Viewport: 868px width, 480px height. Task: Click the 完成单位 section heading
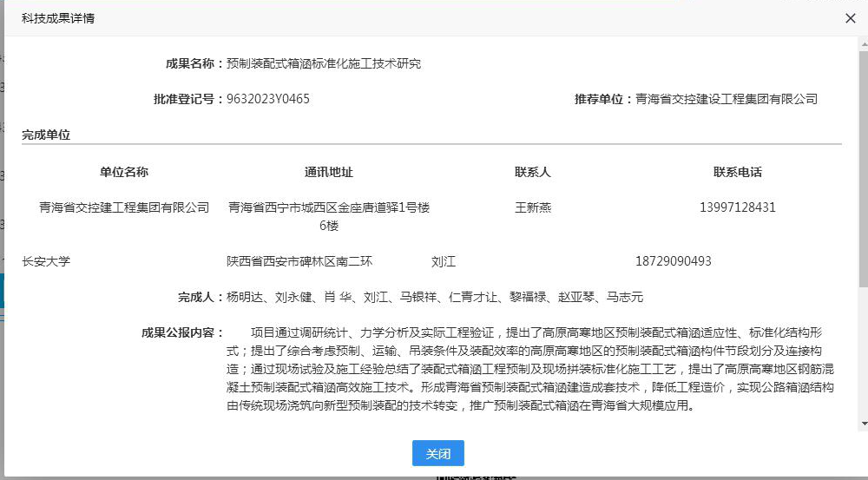[46, 135]
